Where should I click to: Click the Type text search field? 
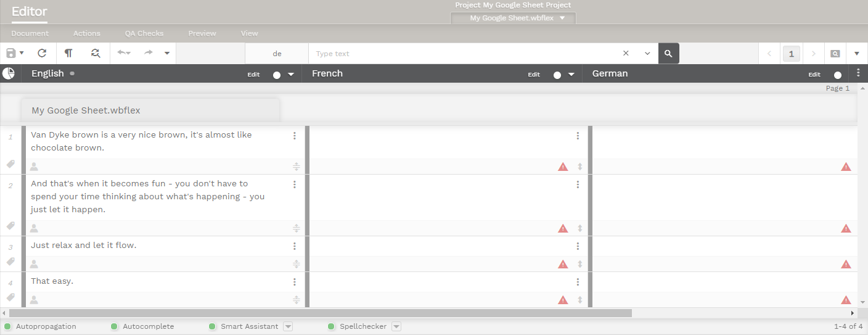[462, 54]
